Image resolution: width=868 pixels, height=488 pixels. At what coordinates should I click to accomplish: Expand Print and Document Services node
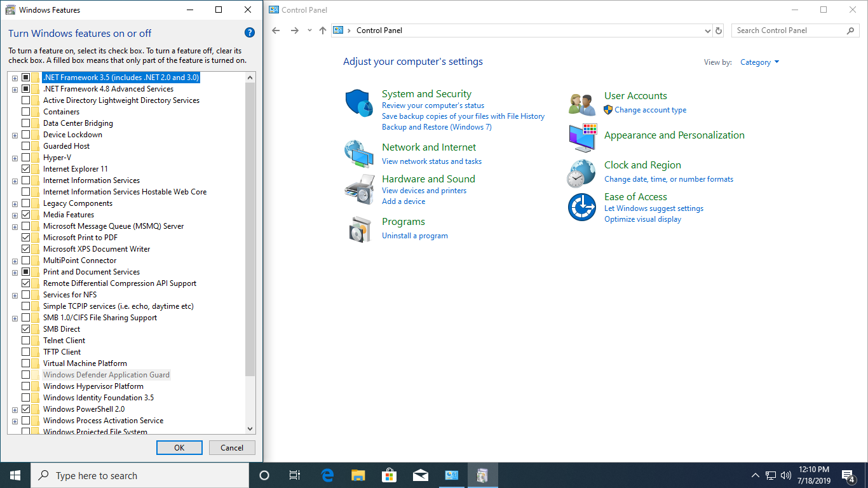pyautogui.click(x=15, y=272)
